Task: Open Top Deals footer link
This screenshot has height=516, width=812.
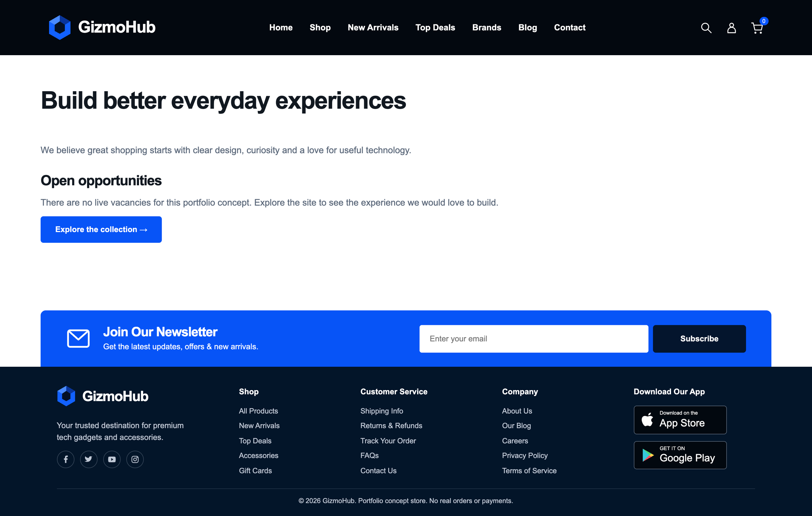Action: [x=255, y=441]
